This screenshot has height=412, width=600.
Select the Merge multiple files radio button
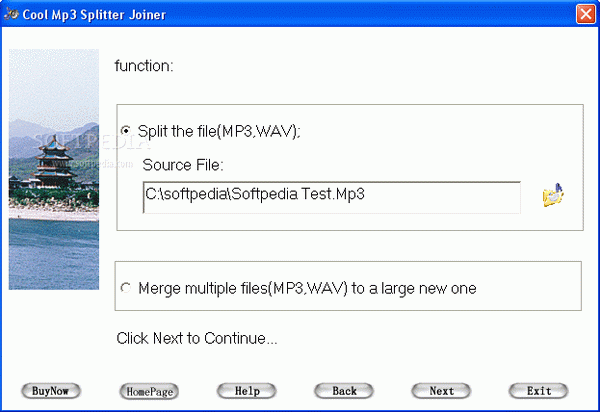coord(126,288)
